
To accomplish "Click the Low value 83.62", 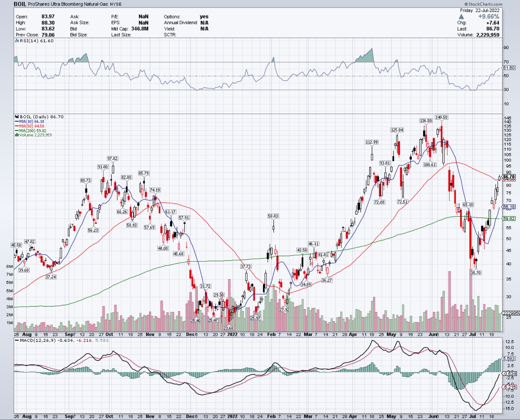I will (x=48, y=29).
